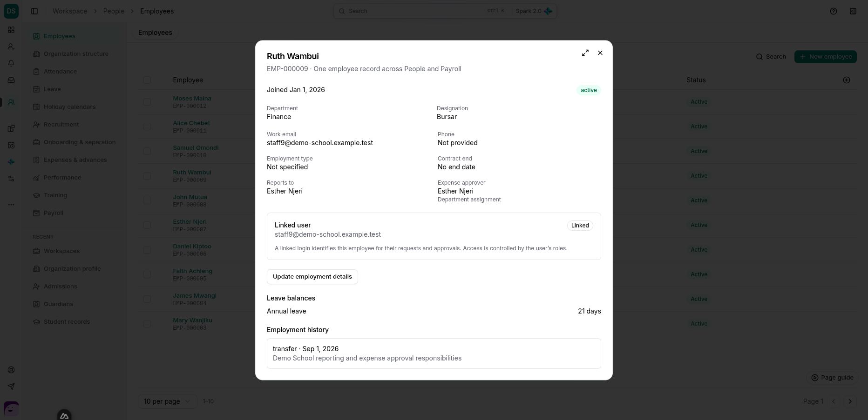
Task: Go to next page chevron
Action: (x=850, y=401)
